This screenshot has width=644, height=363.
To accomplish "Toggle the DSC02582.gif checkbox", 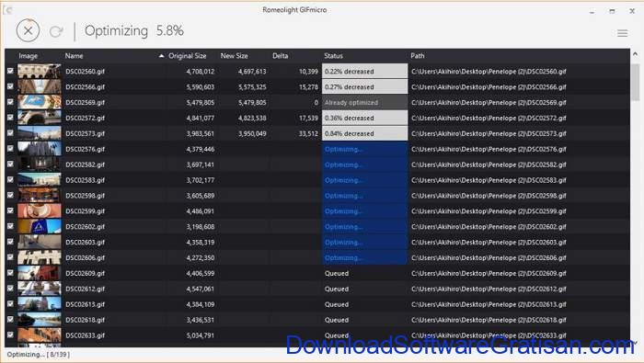I will (10, 164).
